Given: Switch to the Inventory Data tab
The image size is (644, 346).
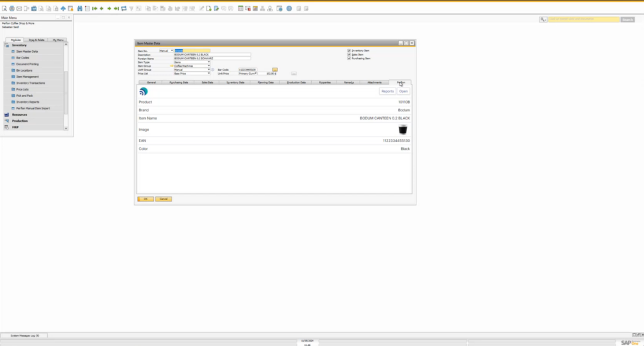Looking at the screenshot, I should 235,82.
